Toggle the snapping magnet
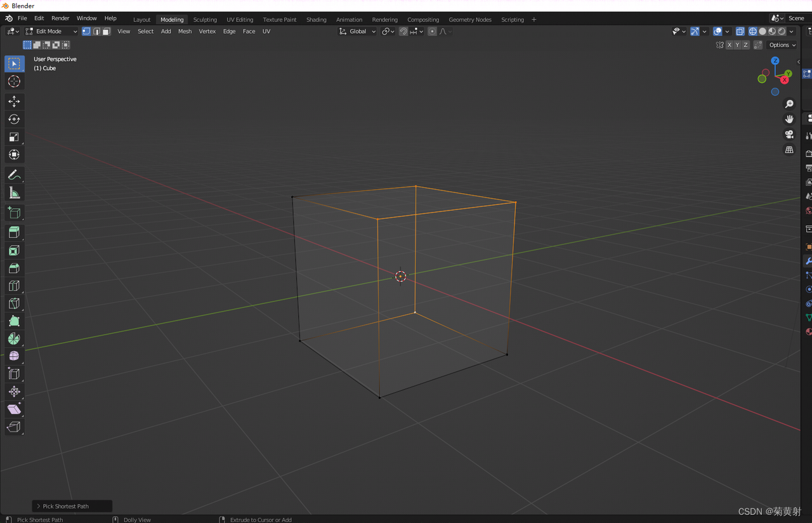Viewport: 812px width, 523px height. [x=403, y=31]
